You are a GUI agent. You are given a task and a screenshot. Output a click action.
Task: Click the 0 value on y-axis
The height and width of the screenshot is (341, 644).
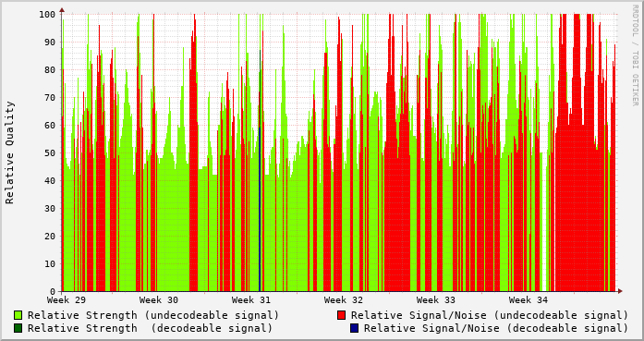click(x=53, y=291)
